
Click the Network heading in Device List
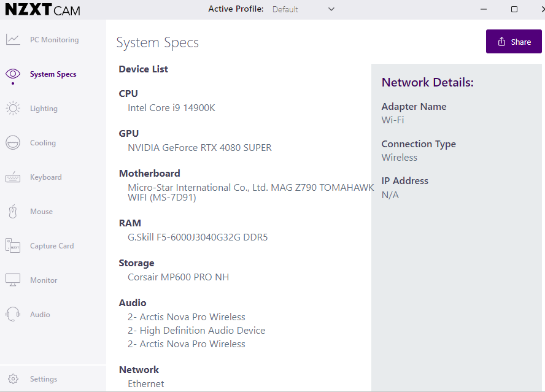[x=139, y=370]
